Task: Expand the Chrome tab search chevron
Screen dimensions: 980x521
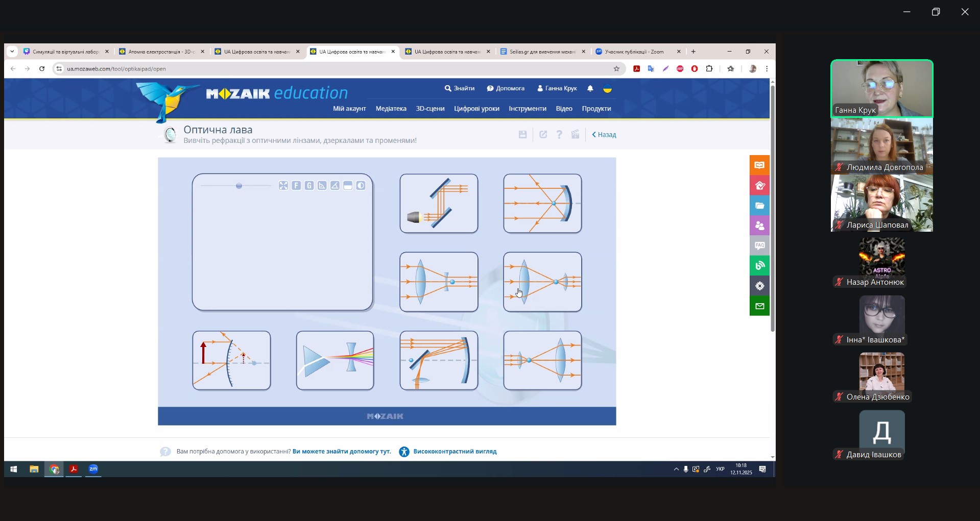Action: tap(12, 52)
